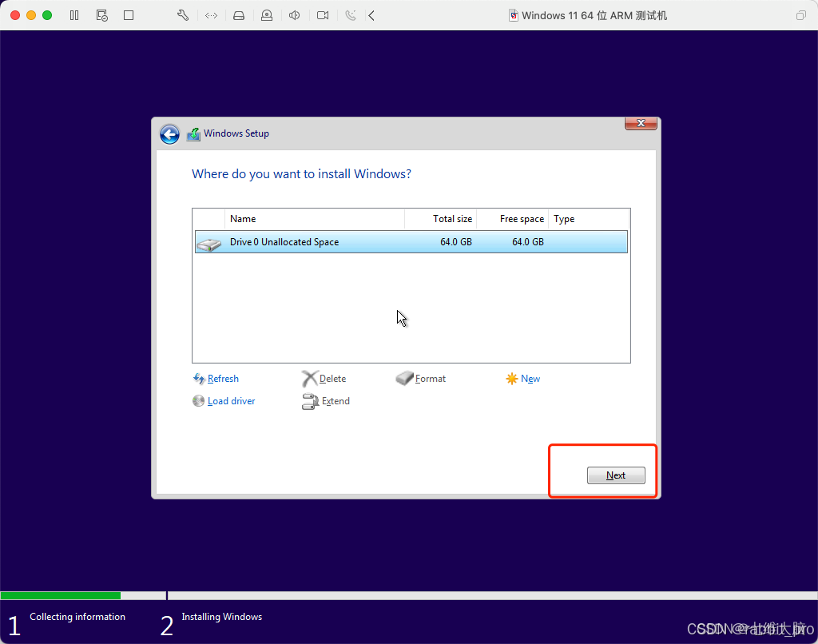
Task: Click the hard disk toolbar icon
Action: click(x=239, y=16)
